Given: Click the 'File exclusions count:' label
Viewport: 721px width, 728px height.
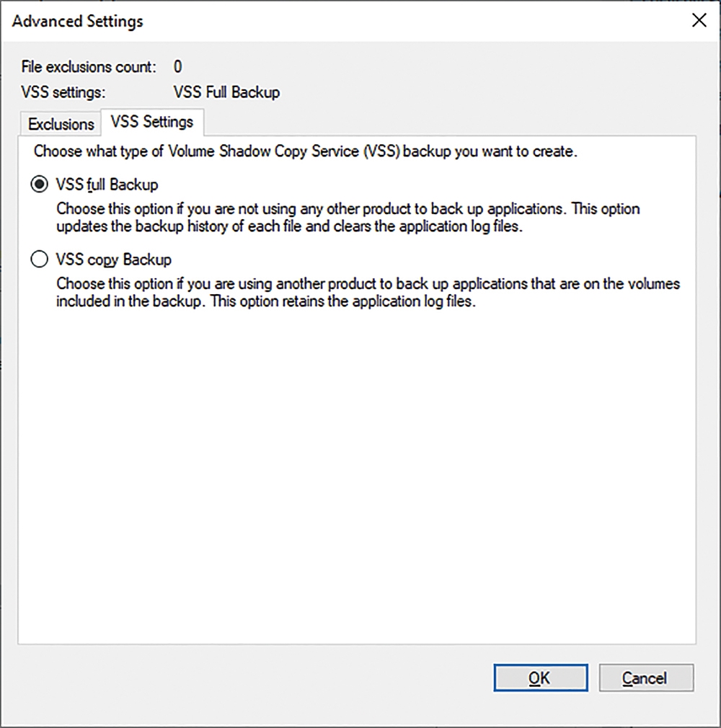Looking at the screenshot, I should 89,67.
